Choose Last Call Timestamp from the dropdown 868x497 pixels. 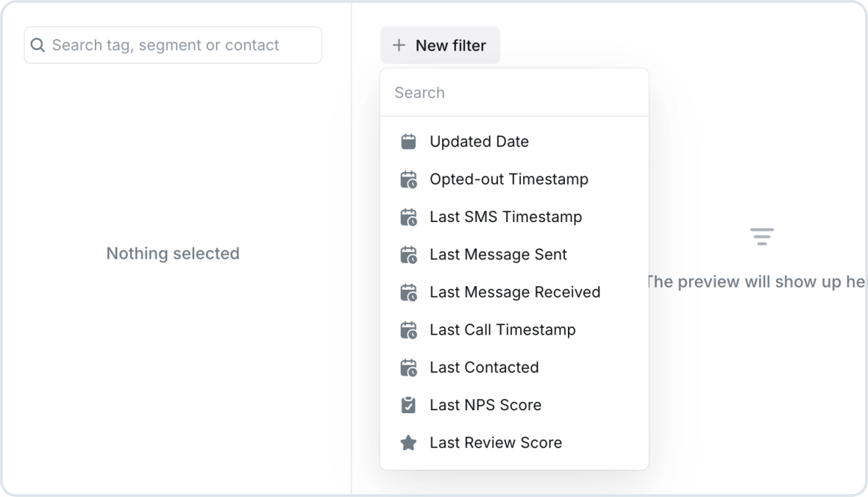(x=514, y=330)
